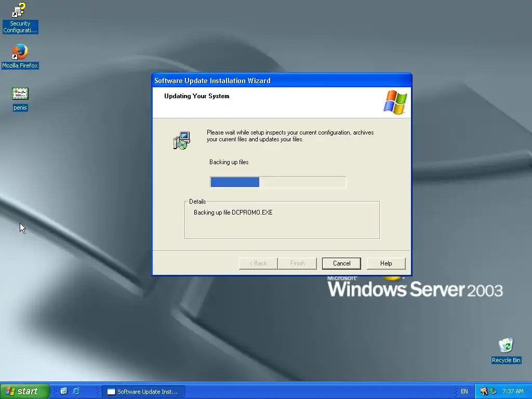Click the 'Backing up file DCPROMO.EXE' text
The width and height of the screenshot is (532, 399).
pyautogui.click(x=233, y=212)
